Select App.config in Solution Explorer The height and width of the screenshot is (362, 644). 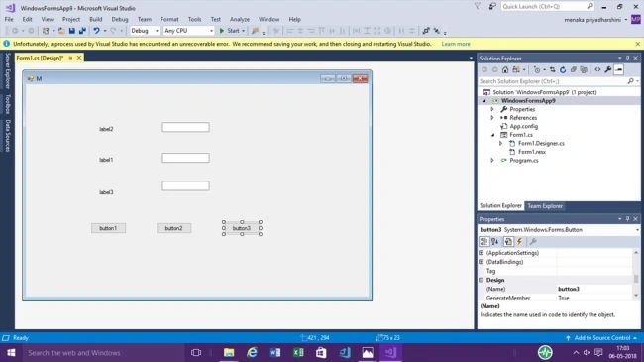pos(524,126)
